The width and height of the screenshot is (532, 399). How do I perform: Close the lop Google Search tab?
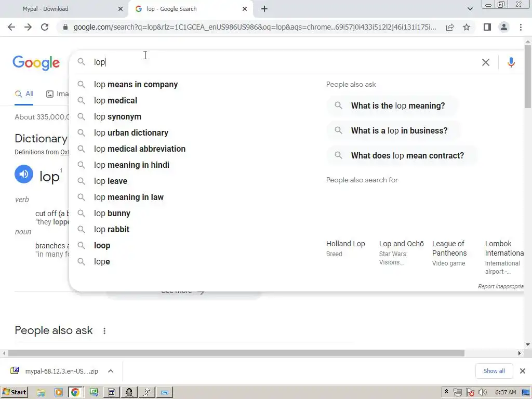[245, 9]
